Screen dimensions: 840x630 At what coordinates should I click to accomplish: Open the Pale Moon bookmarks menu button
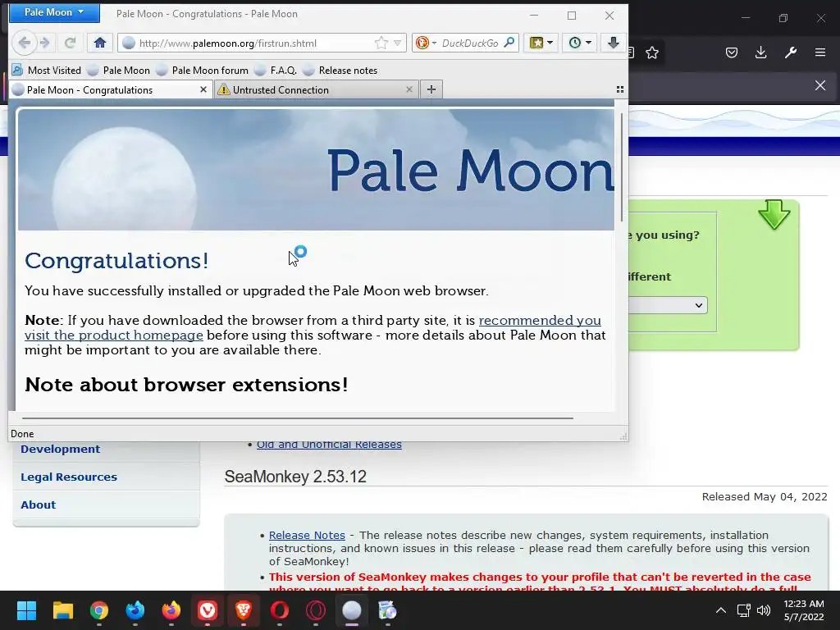coord(541,43)
